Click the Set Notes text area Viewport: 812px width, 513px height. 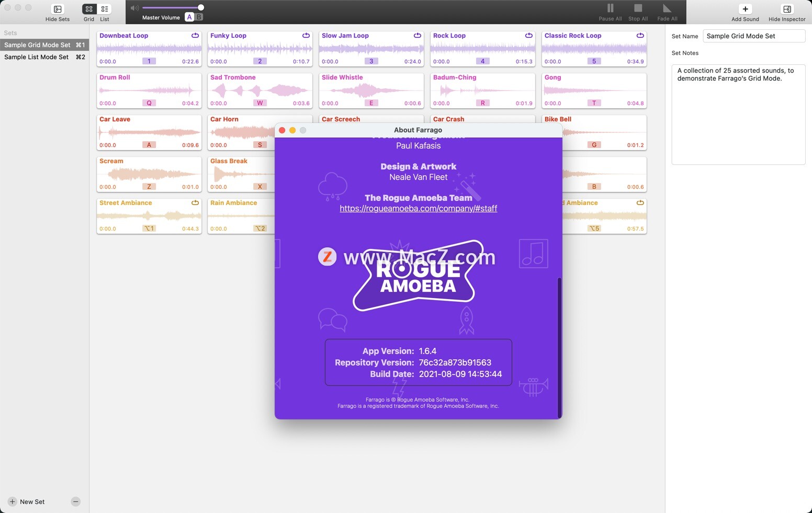coord(738,115)
